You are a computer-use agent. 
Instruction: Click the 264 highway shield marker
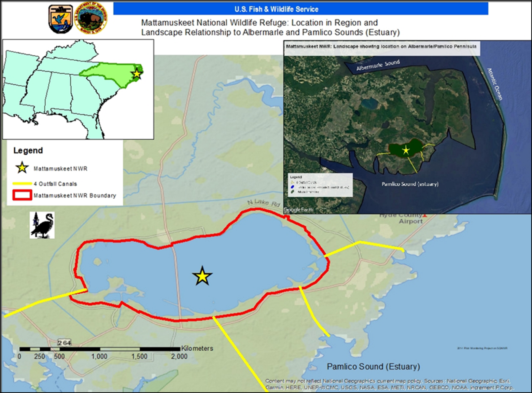[64, 343]
